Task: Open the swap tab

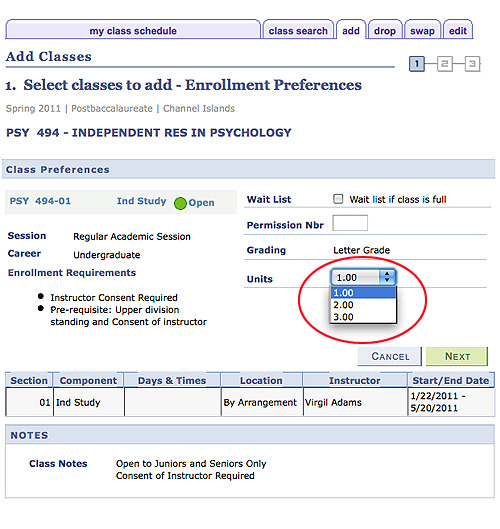Action: coord(422,30)
